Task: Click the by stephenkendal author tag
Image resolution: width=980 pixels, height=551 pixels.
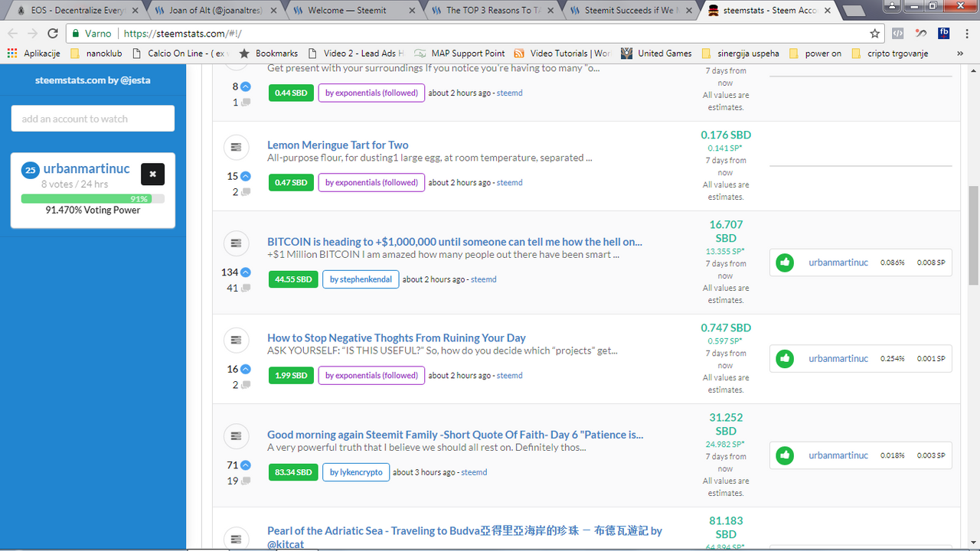Action: click(360, 279)
